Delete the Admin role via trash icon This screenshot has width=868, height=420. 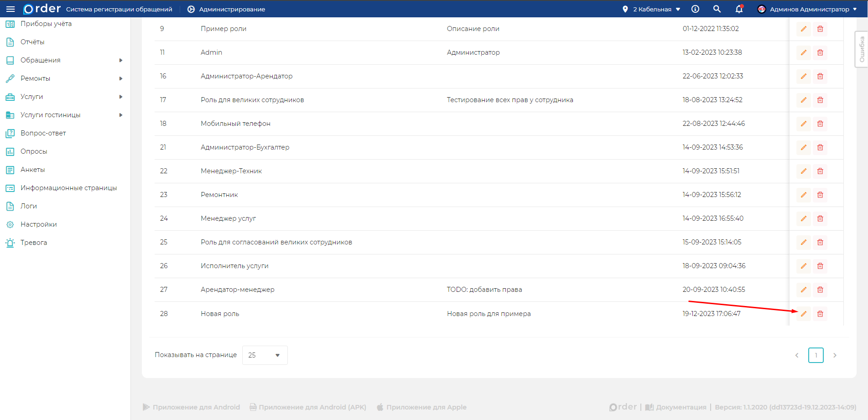pyautogui.click(x=820, y=52)
